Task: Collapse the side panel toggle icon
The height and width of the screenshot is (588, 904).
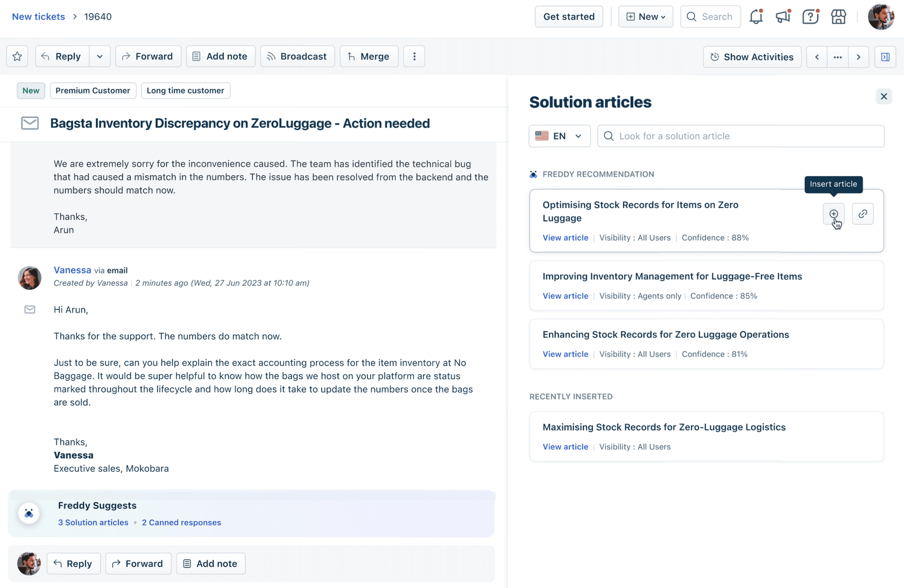Action: [885, 57]
